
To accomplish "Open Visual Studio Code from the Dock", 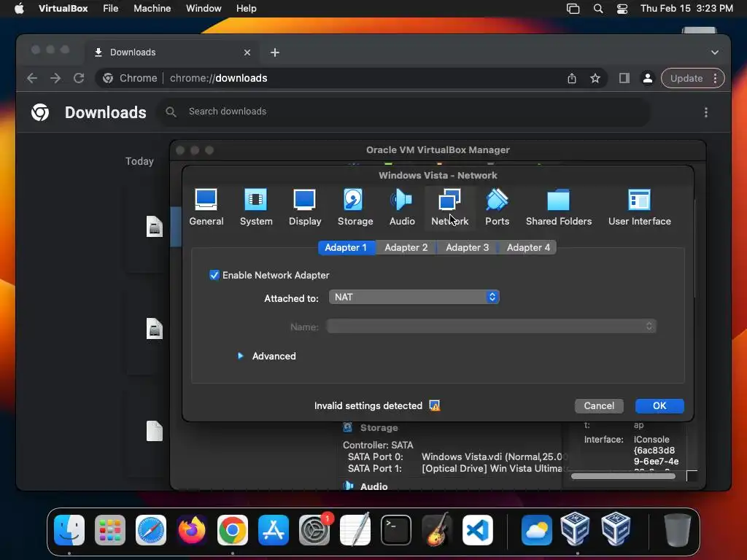I will coord(478,530).
